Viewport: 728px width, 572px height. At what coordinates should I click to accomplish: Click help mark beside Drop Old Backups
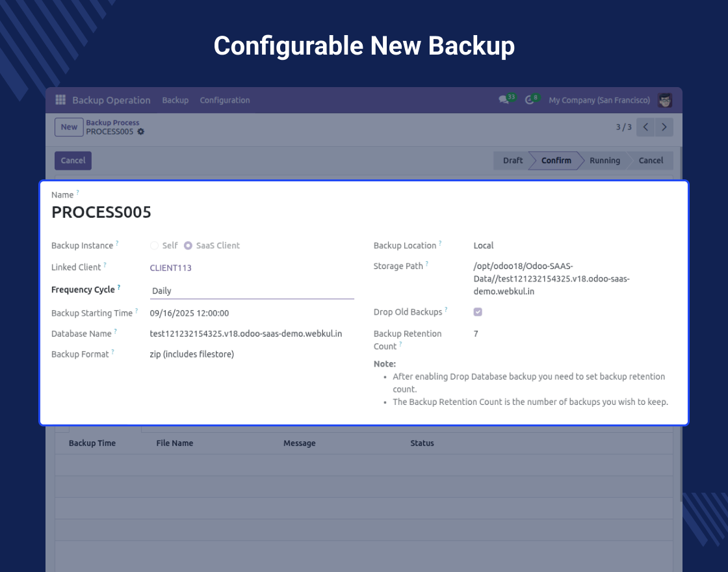446,309
